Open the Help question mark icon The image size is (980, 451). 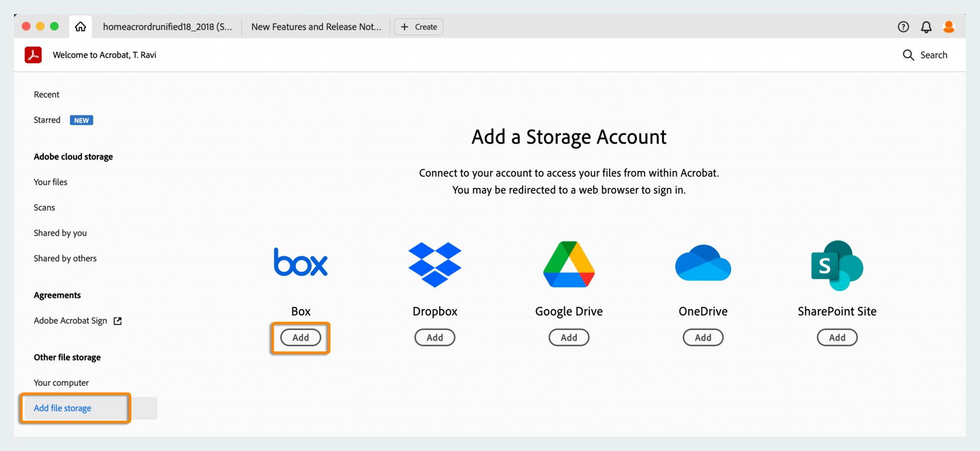[903, 27]
